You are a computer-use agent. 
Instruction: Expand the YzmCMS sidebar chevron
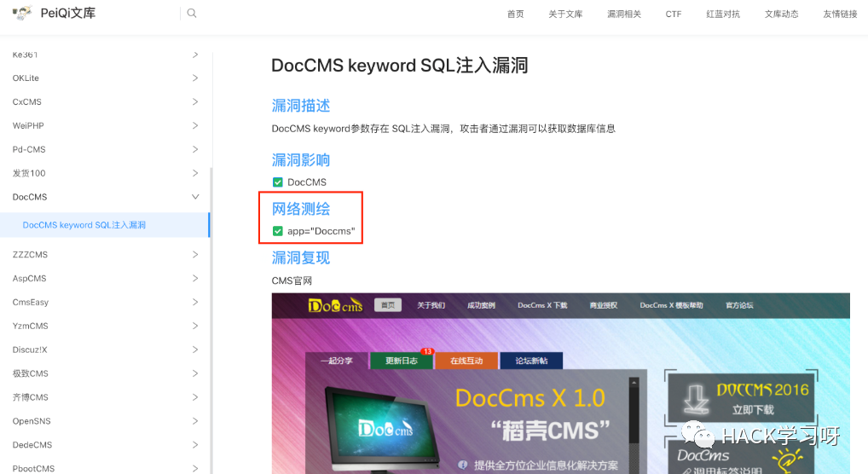[195, 327]
